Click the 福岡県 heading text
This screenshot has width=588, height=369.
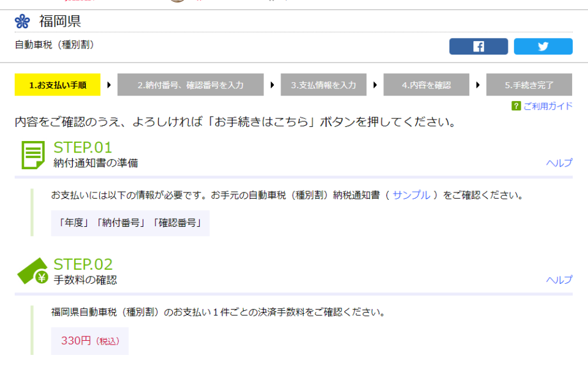[60, 21]
